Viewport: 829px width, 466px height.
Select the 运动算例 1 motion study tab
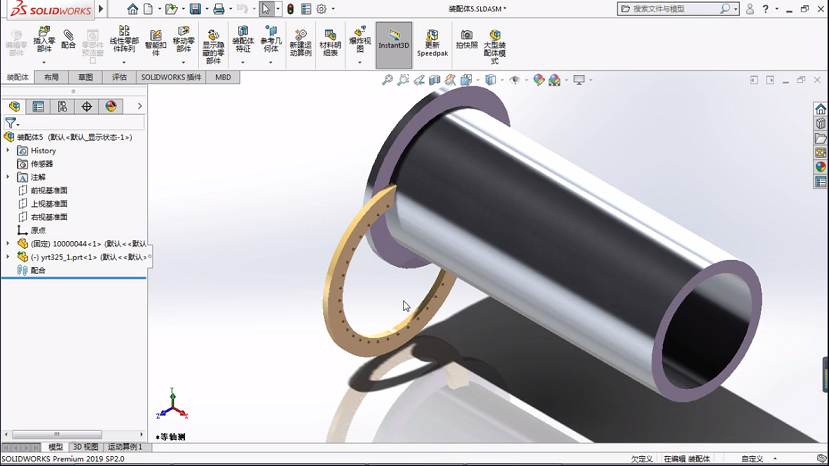(125, 447)
